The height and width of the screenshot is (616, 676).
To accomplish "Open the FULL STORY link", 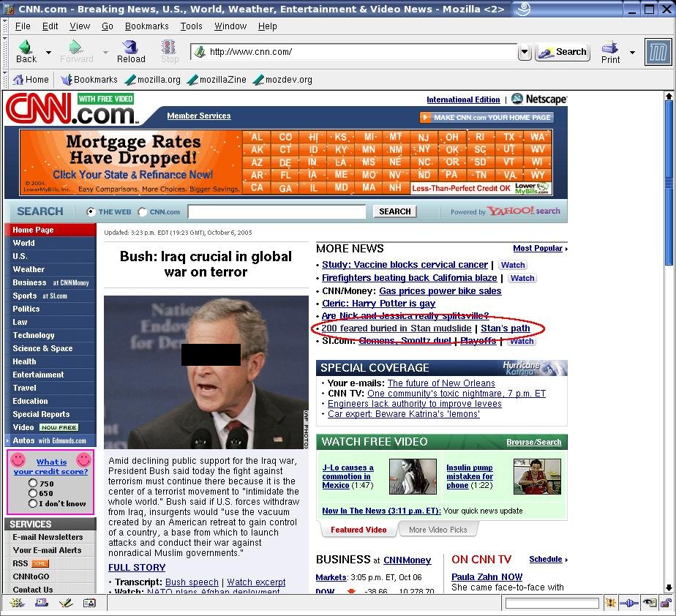I will click(137, 567).
